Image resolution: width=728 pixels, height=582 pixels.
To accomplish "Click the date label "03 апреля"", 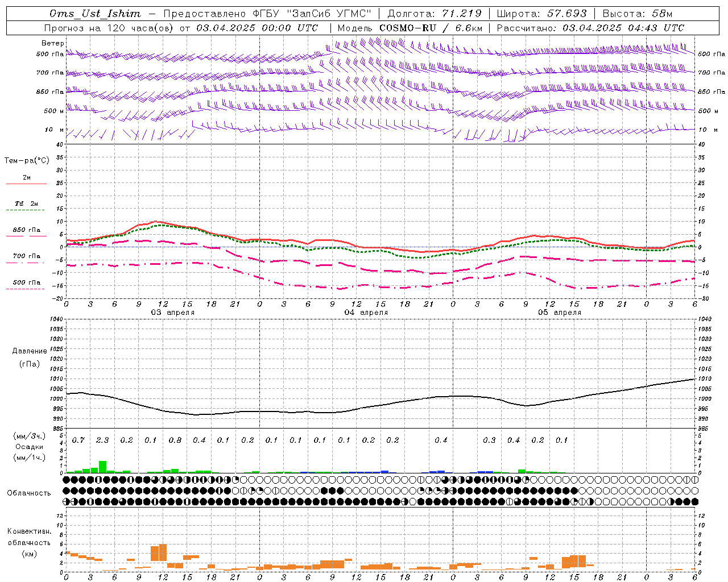I will (173, 313).
